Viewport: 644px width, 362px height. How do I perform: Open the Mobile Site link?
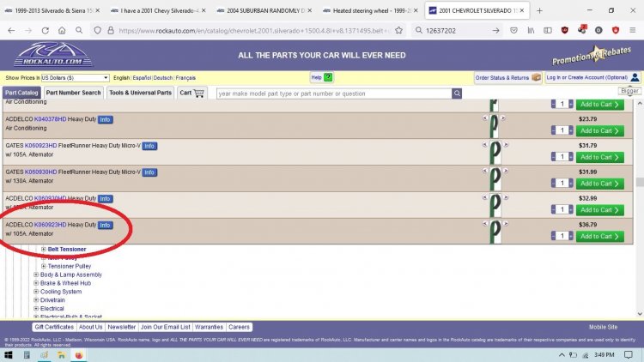pyautogui.click(x=603, y=327)
